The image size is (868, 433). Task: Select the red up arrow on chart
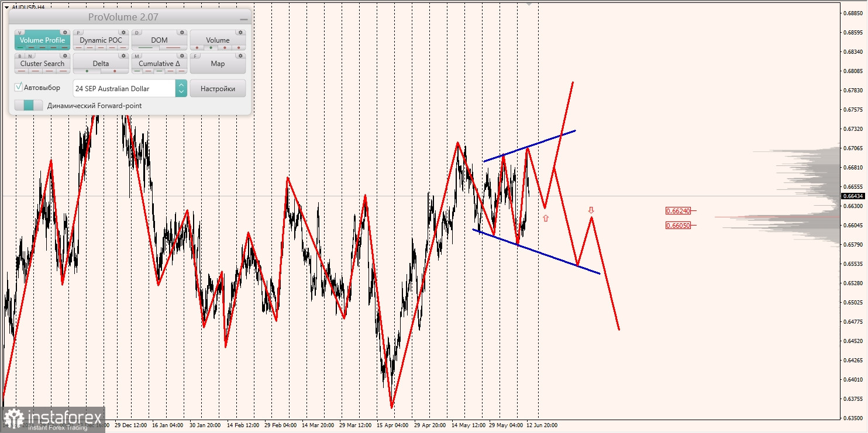546,218
